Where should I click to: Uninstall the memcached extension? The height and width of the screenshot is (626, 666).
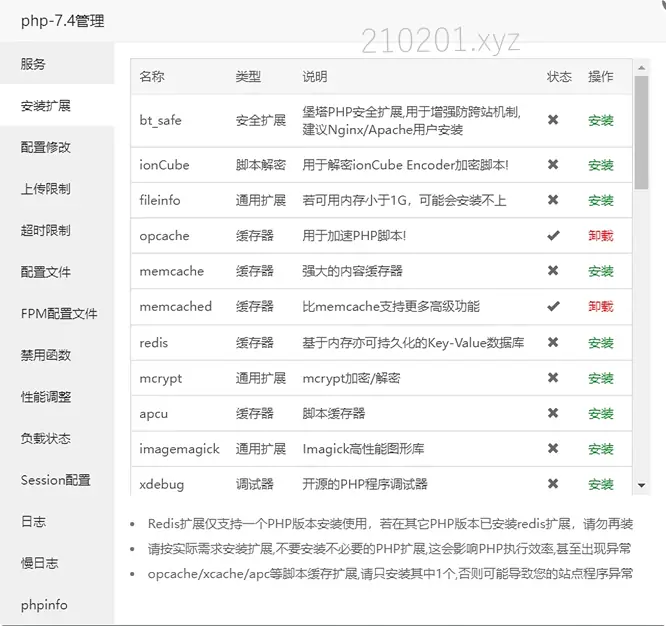[x=601, y=306]
